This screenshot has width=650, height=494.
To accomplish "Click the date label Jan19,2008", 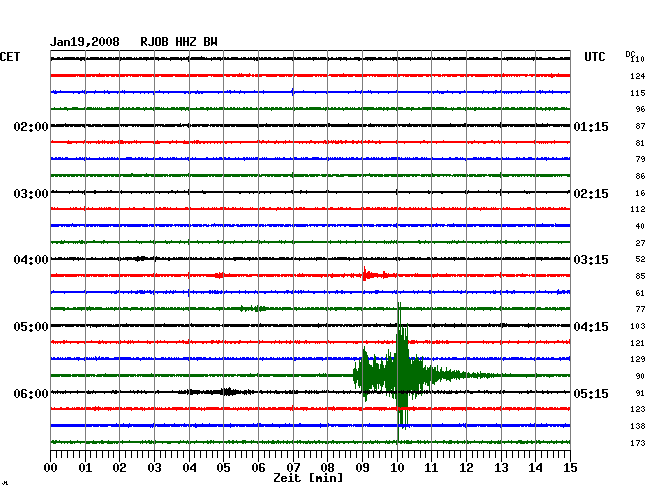I will 85,42.
